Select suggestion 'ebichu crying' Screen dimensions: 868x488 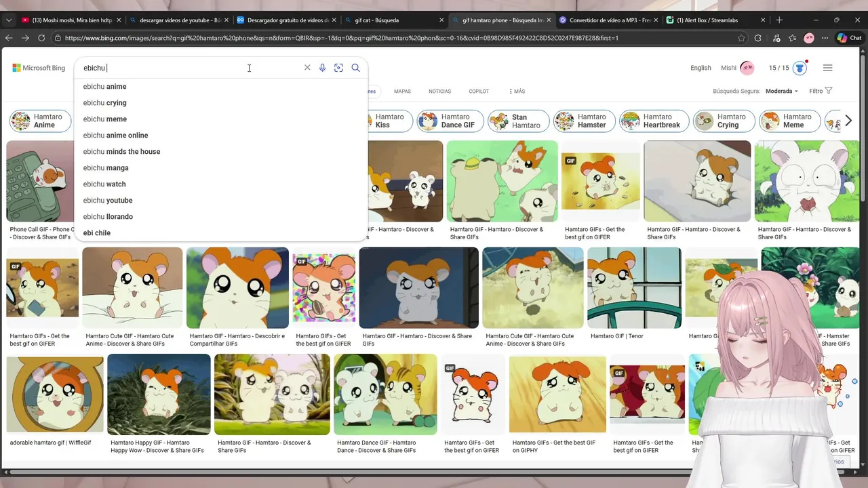tap(221, 103)
